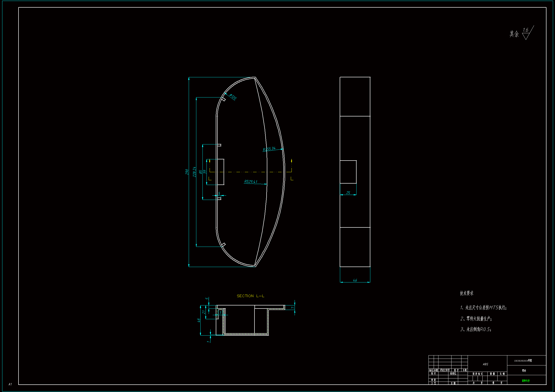
Task: Select the 零件 cell in title block
Action: pos(524,370)
